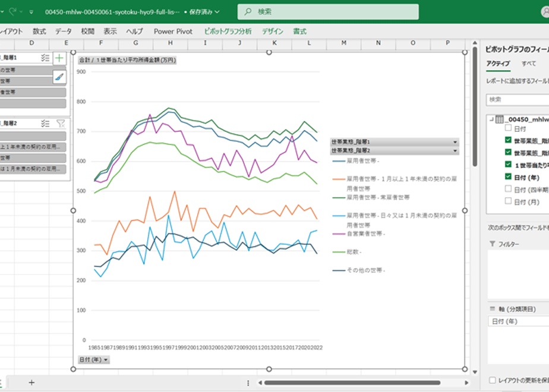Image resolution: width=549 pixels, height=392 pixels.
Task: Open the ヘルプ ribbon tab
Action: pyautogui.click(x=135, y=31)
